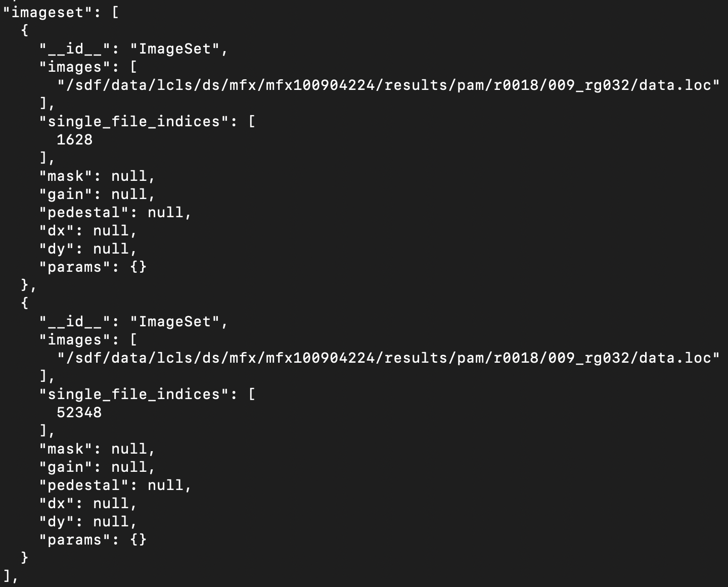
Task: Click the second "ImageSet" id value
Action: (x=175, y=321)
